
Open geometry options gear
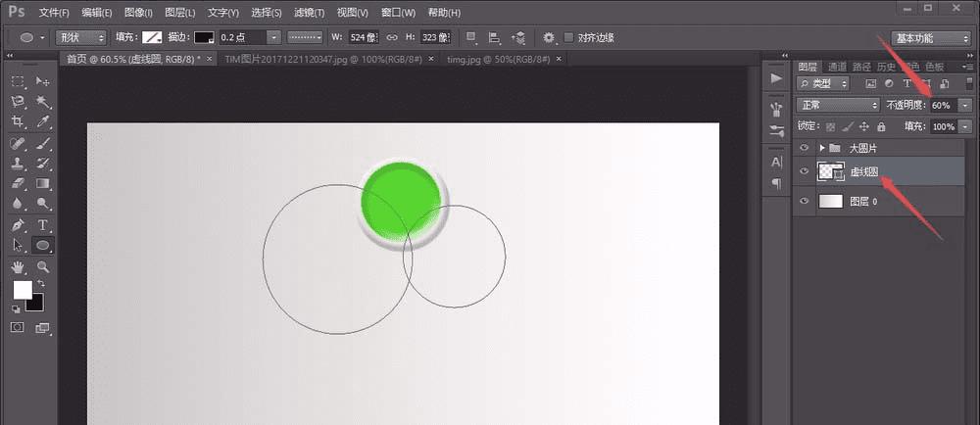point(549,37)
